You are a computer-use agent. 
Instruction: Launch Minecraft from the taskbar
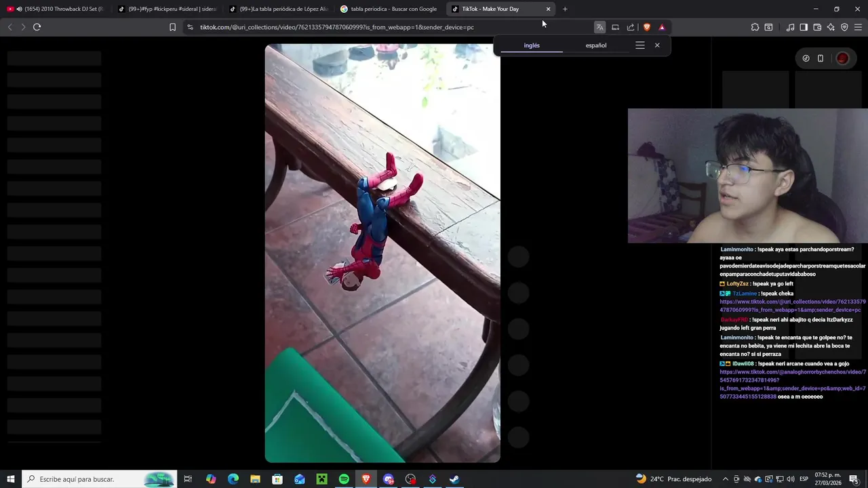tap(321, 479)
